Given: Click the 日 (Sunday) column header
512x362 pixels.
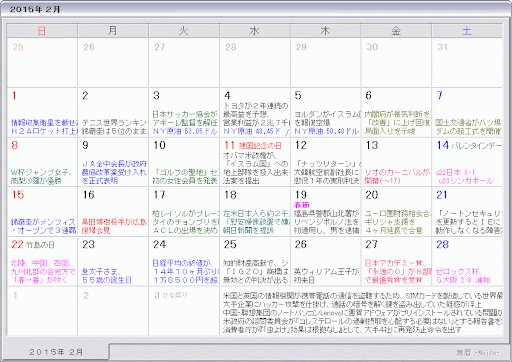Looking at the screenshot, I should (x=42, y=31).
